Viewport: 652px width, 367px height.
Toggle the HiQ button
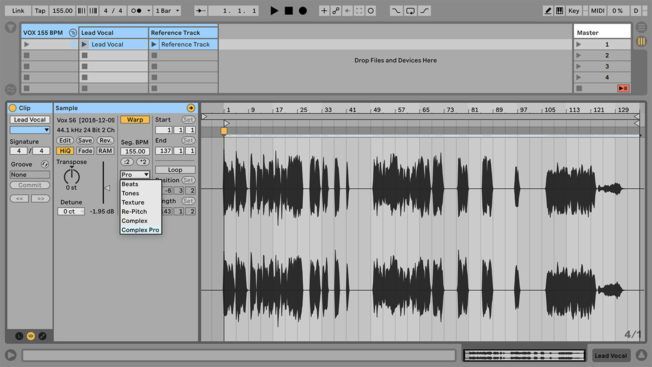(x=65, y=151)
